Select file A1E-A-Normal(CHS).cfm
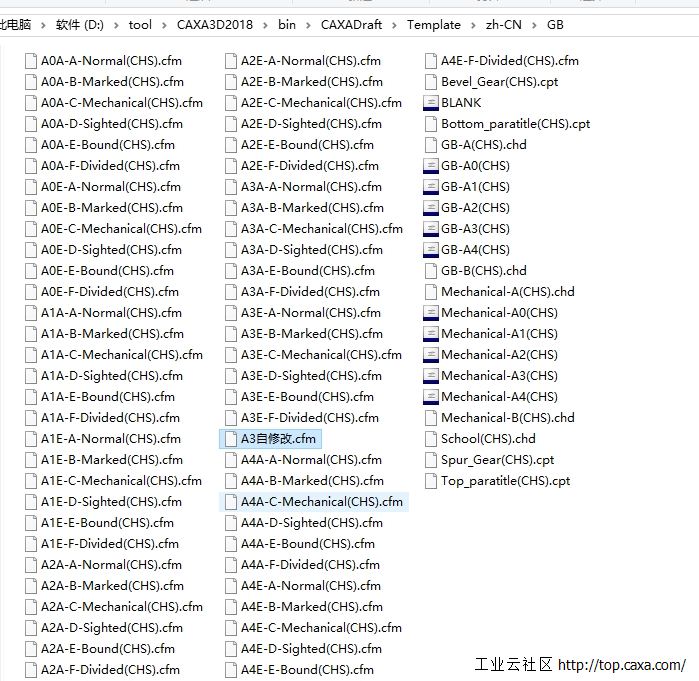The height and width of the screenshot is (681, 699). pyautogui.click(x=103, y=439)
